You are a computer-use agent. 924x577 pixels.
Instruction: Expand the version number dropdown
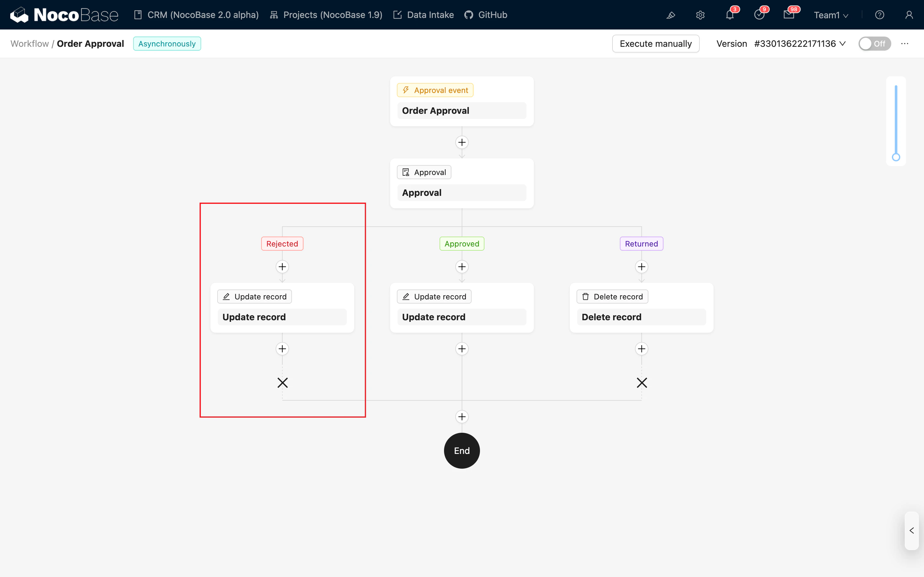tap(800, 44)
